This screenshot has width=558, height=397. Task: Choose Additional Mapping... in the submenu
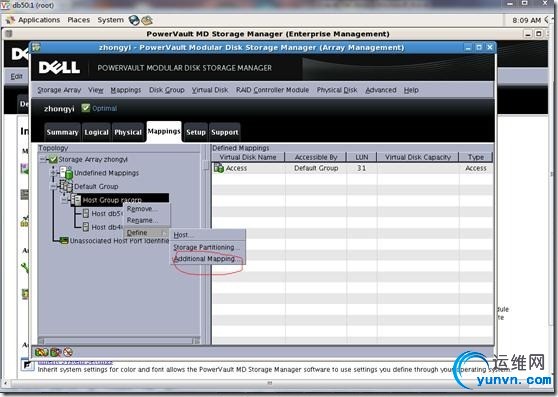tap(208, 259)
